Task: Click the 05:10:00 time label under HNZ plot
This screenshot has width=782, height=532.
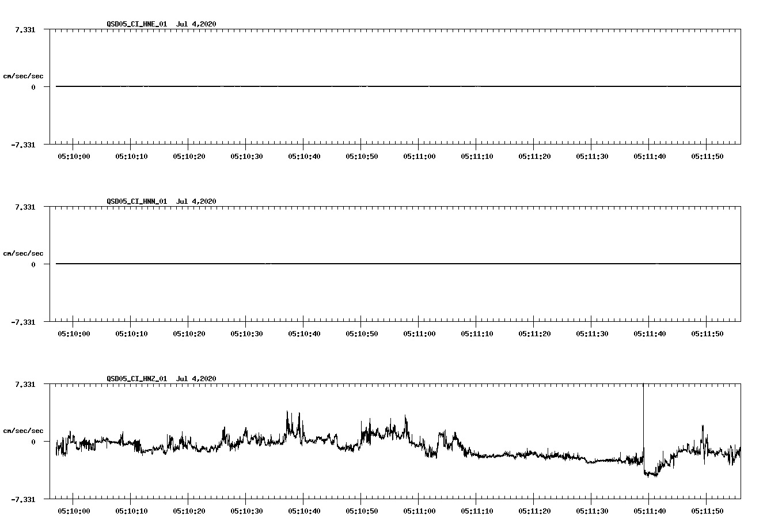Action: point(74,511)
